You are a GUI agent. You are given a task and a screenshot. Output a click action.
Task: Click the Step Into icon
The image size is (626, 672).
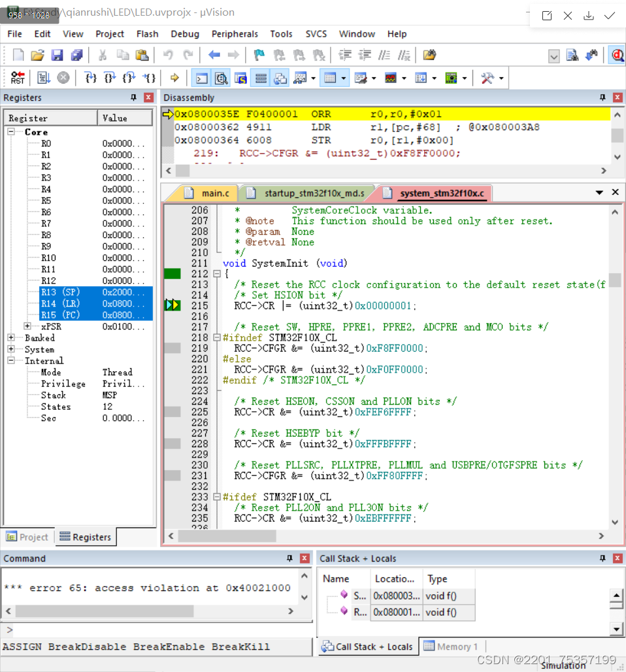tap(91, 78)
